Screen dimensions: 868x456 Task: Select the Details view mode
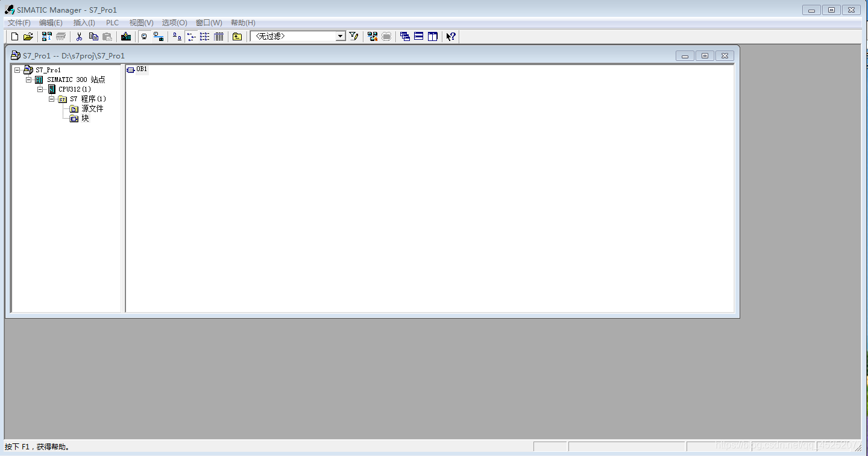[219, 37]
